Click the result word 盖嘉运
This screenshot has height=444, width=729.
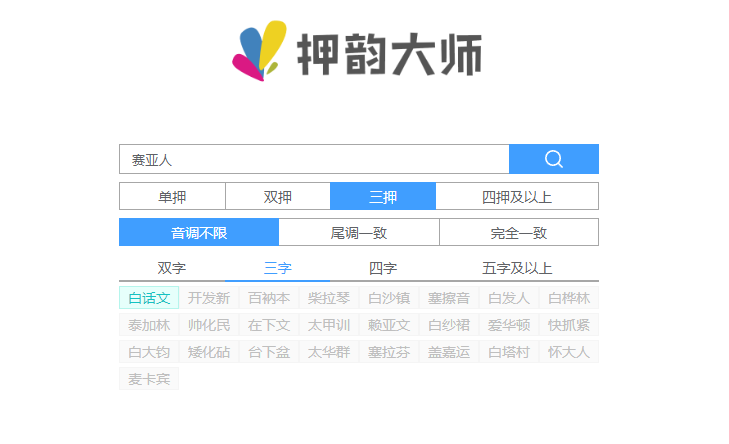(449, 352)
